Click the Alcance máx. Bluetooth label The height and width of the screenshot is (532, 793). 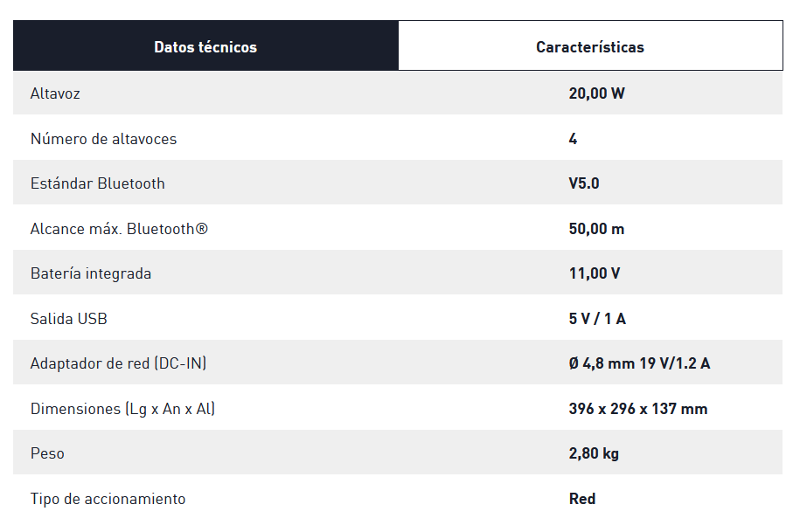point(119,229)
